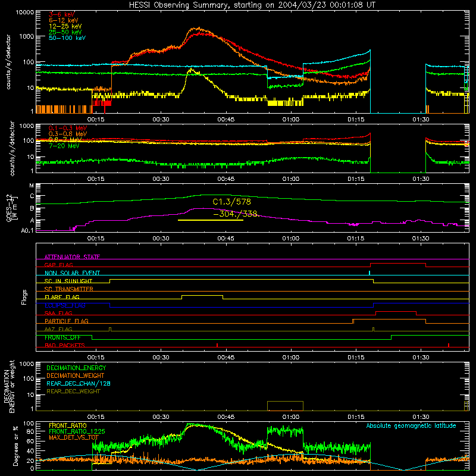Select the 12-25 keV legend label
This screenshot has width=476, height=476.
pos(65,26)
